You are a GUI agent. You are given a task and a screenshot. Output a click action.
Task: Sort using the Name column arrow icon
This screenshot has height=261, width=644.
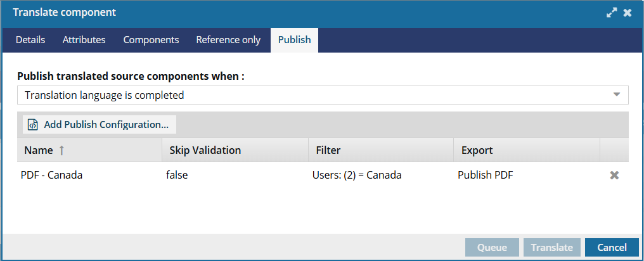click(61, 150)
